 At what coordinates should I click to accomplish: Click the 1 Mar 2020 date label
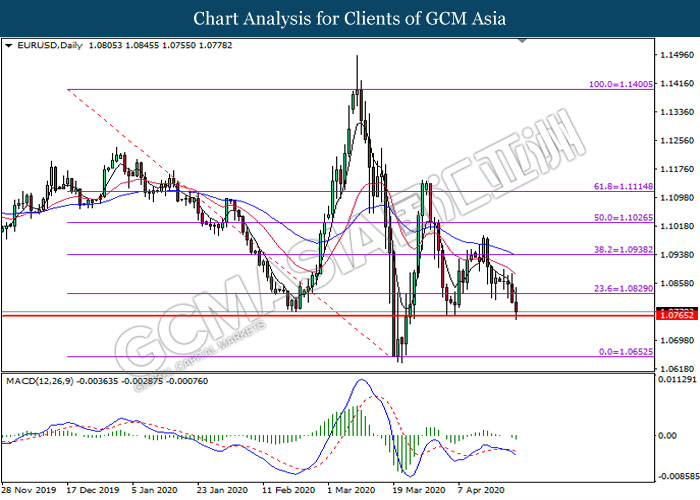(351, 490)
